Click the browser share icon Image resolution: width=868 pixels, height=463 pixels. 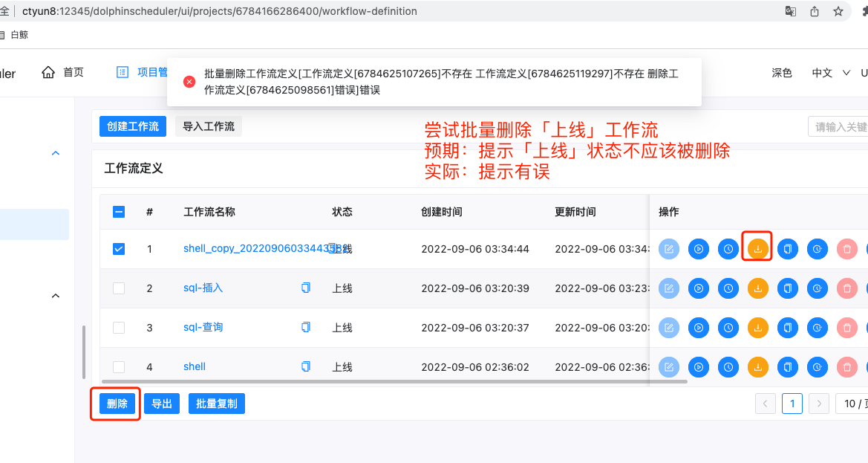point(815,11)
